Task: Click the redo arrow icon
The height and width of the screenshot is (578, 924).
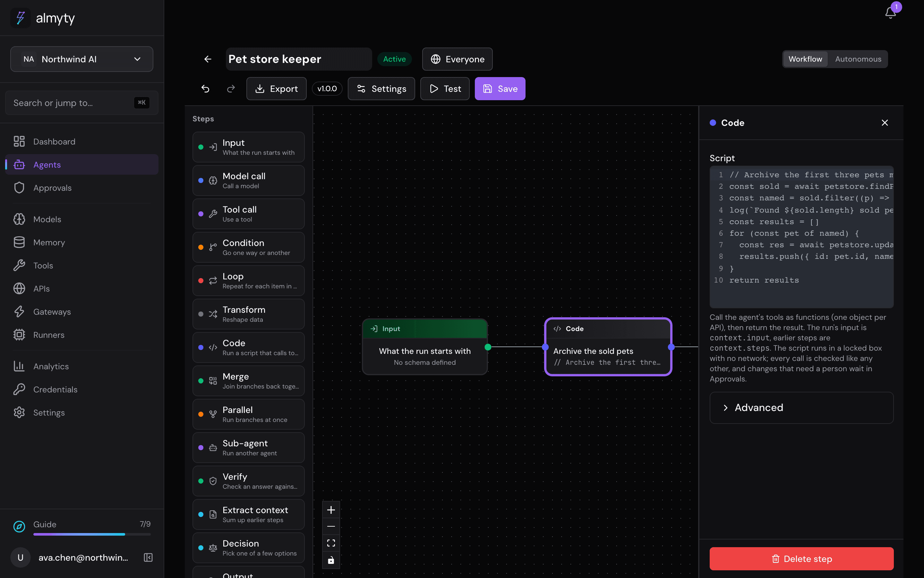Action: (x=231, y=89)
